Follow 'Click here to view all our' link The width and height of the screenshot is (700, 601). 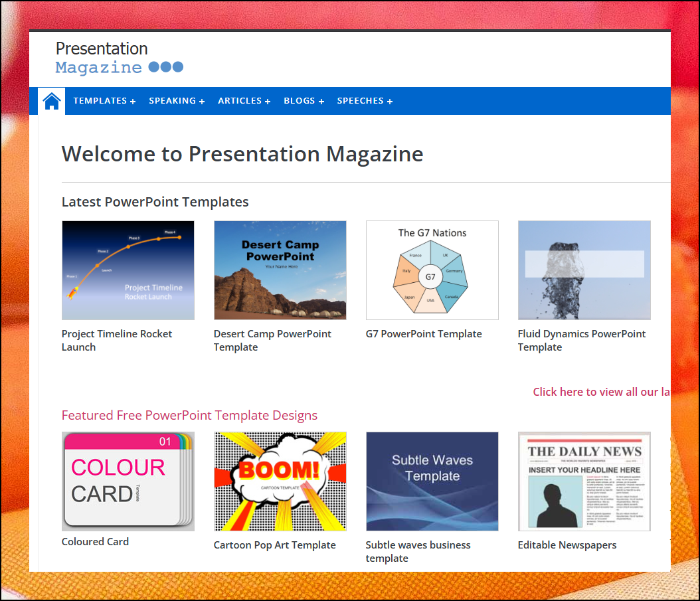[601, 392]
